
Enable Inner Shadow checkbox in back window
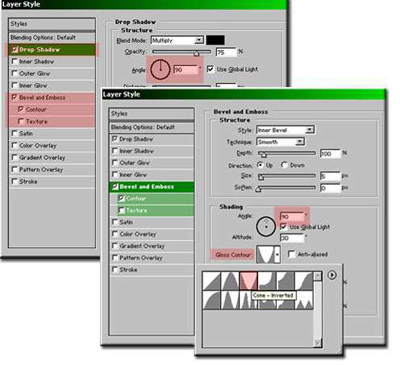point(15,61)
